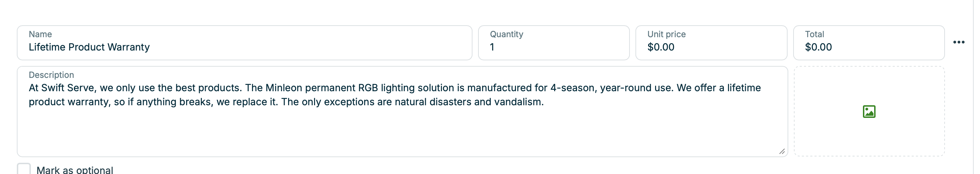980x174 pixels.
Task: Click the $0.00 value under Unit price
Action: click(x=661, y=47)
